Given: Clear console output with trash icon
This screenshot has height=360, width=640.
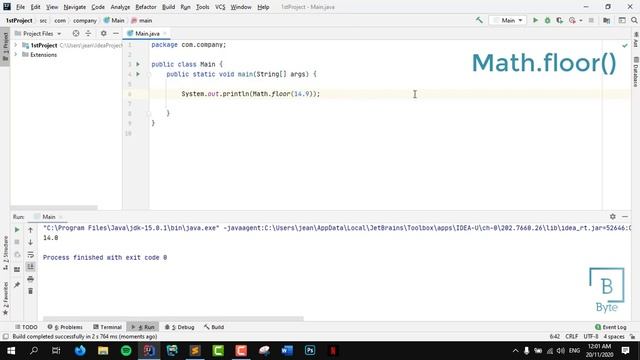Looking at the screenshot, I should 30,291.
